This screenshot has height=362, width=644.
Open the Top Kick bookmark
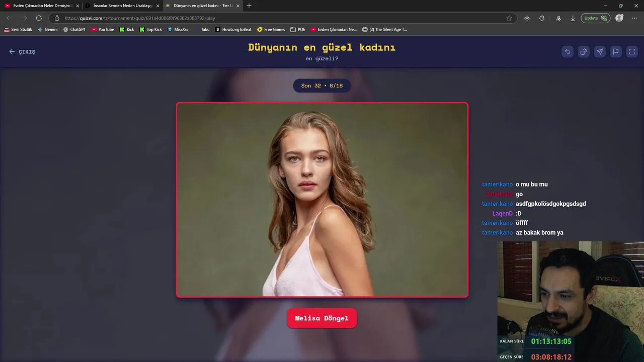coord(150,30)
